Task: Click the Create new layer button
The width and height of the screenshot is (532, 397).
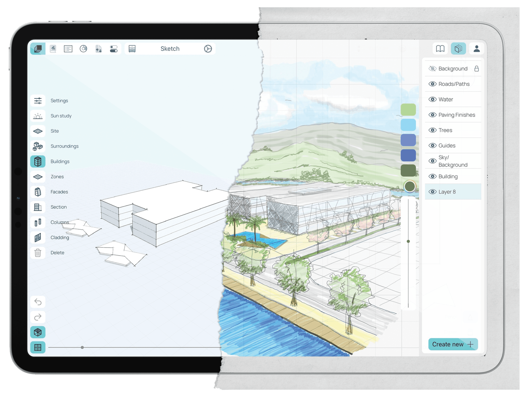Action: click(x=453, y=344)
